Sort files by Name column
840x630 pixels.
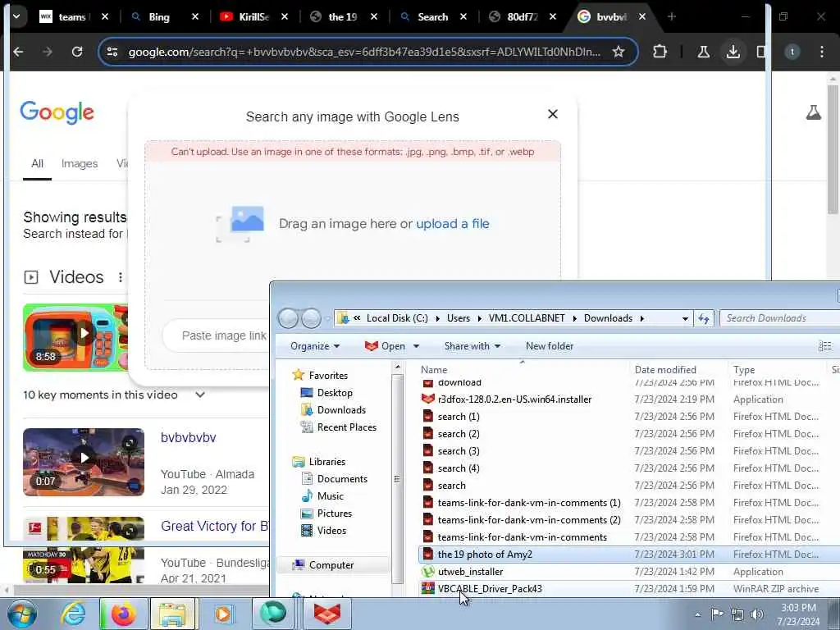pos(434,370)
